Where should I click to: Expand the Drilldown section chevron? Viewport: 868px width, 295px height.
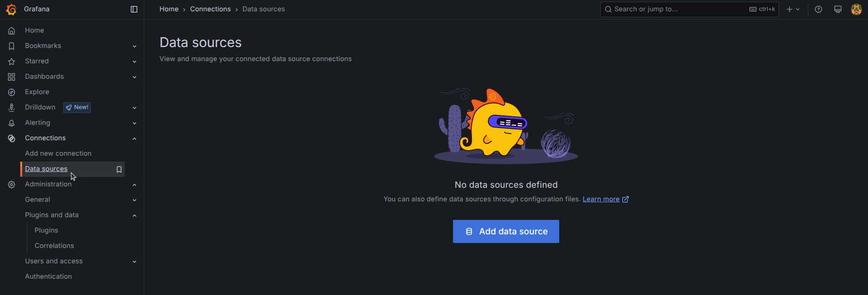[134, 108]
